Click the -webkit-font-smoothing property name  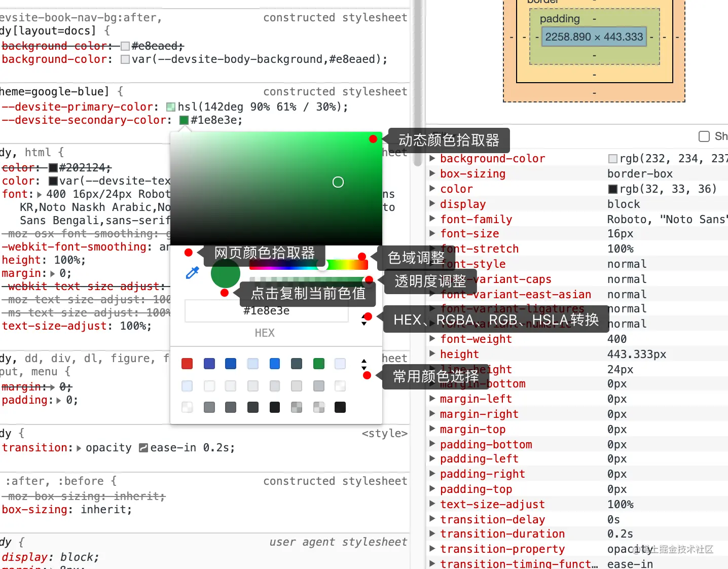click(x=74, y=247)
